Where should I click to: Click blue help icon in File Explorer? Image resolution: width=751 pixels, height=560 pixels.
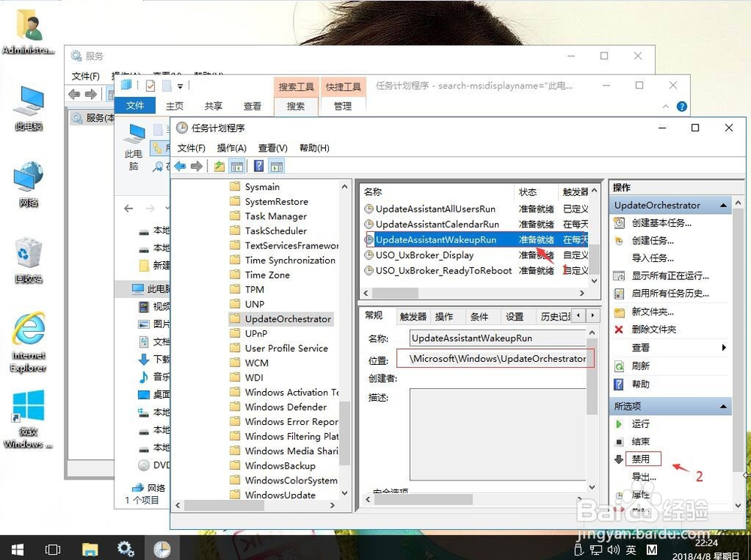tap(682, 107)
